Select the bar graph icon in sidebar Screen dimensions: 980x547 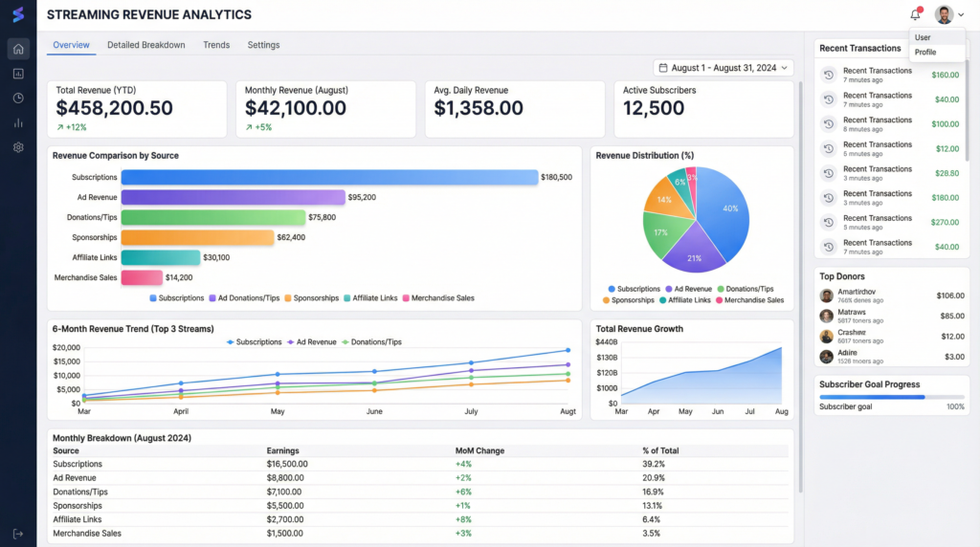tap(18, 122)
